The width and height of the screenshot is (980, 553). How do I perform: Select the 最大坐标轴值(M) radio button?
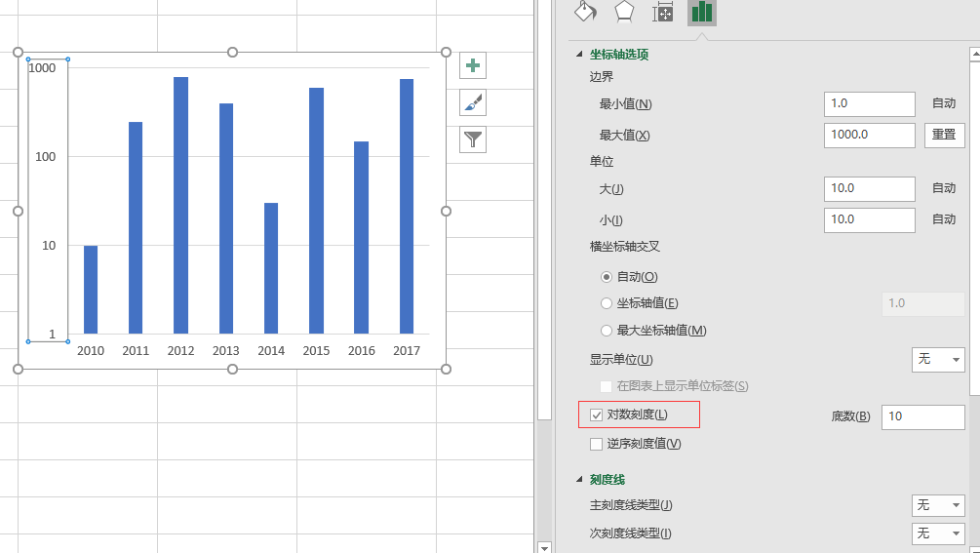606,331
